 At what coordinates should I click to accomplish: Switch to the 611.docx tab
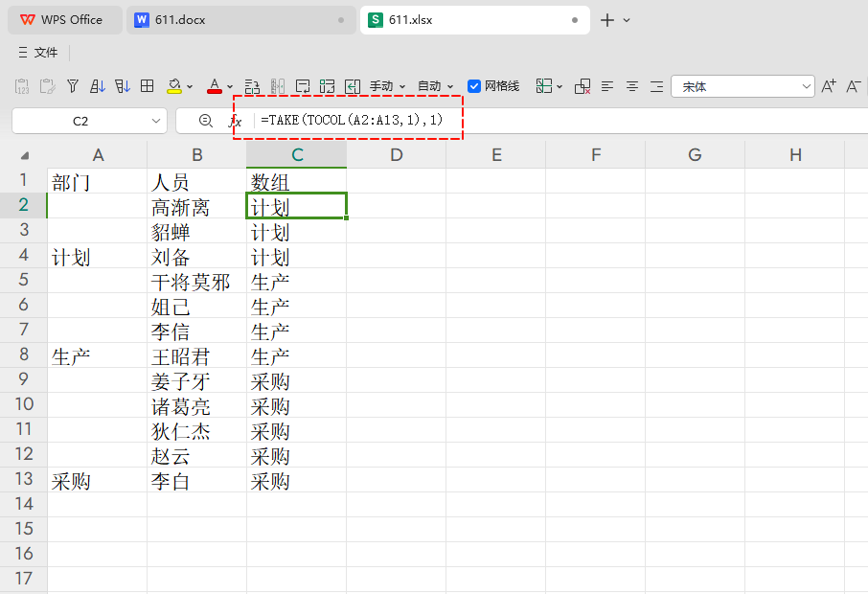click(x=240, y=20)
